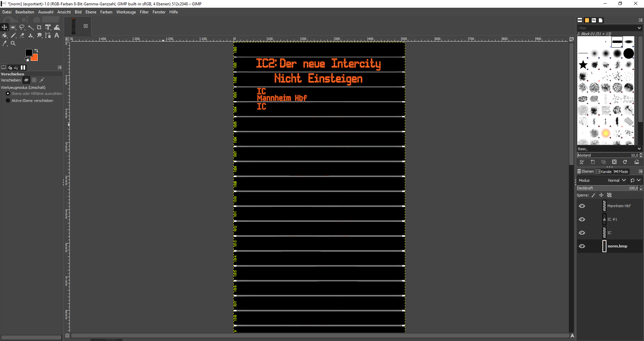Expand the 'Basic,' brush tag dropdown
The height and width of the screenshot is (341, 644).
click(639, 149)
